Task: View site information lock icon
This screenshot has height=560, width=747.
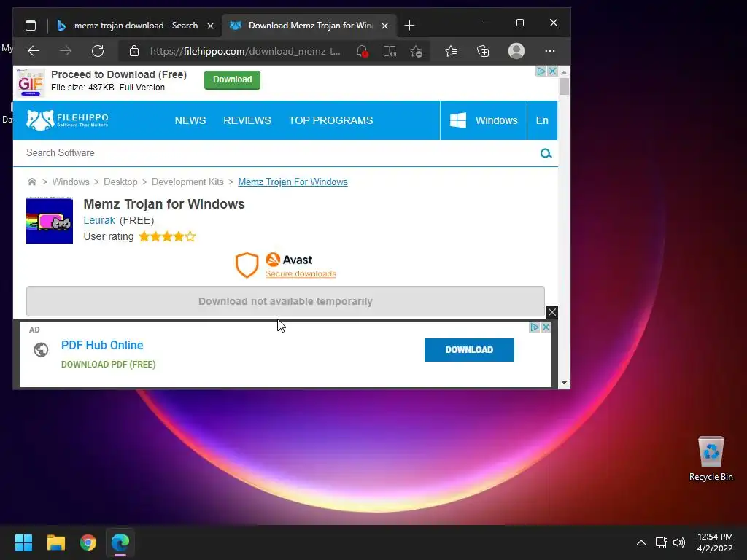Action: tap(134, 51)
